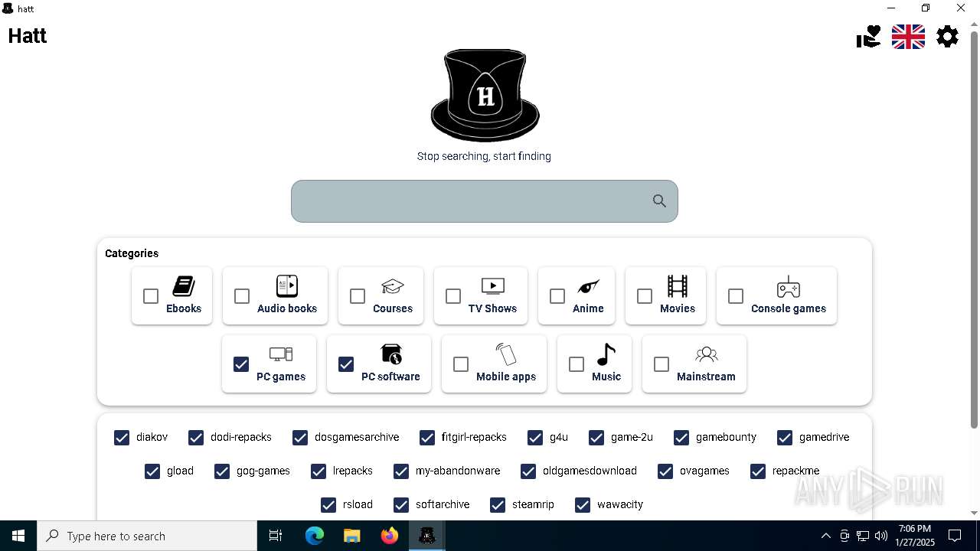Launch Firefox from taskbar
This screenshot has width=980, height=551.
[x=389, y=536]
